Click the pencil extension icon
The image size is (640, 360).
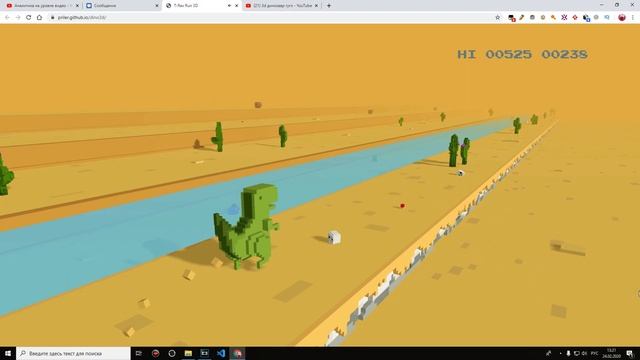click(x=522, y=18)
